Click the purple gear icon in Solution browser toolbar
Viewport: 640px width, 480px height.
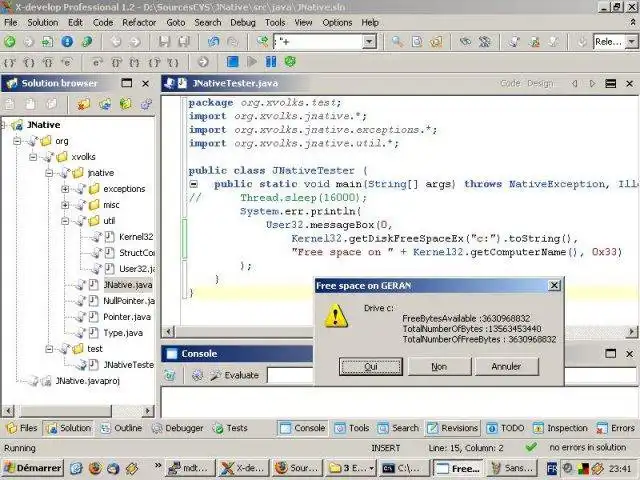pos(146,104)
